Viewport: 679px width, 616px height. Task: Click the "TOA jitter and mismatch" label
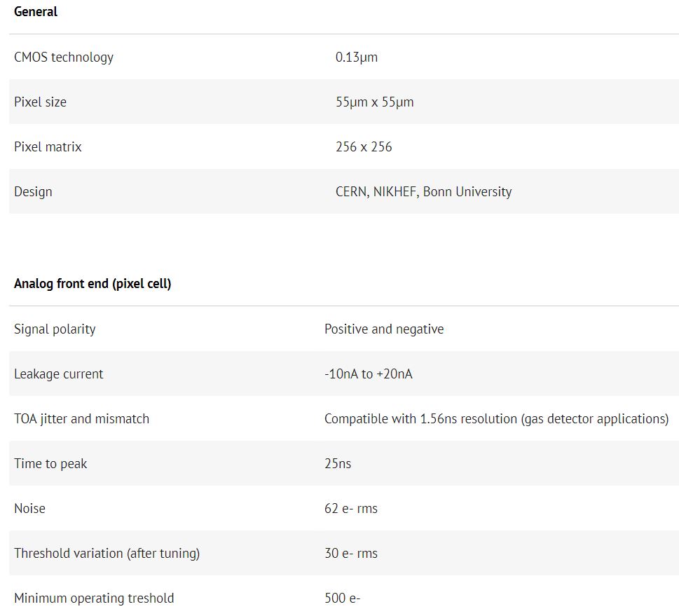pos(81,419)
